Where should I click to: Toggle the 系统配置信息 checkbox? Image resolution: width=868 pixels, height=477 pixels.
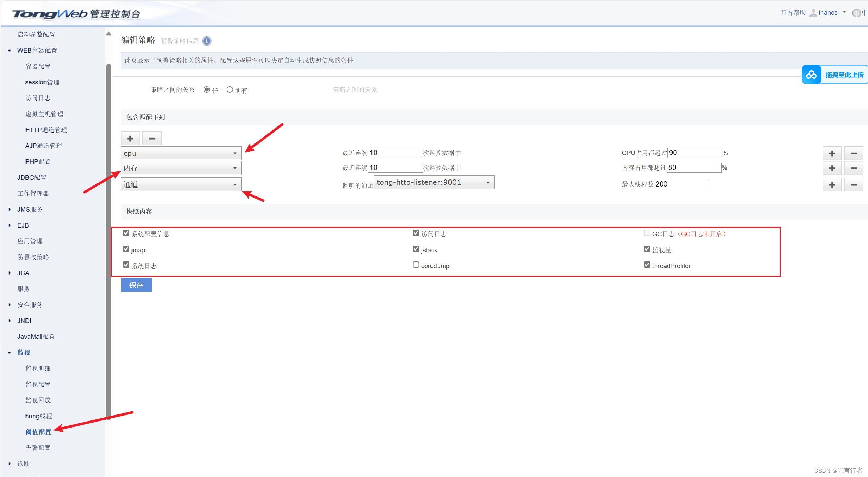(x=126, y=234)
